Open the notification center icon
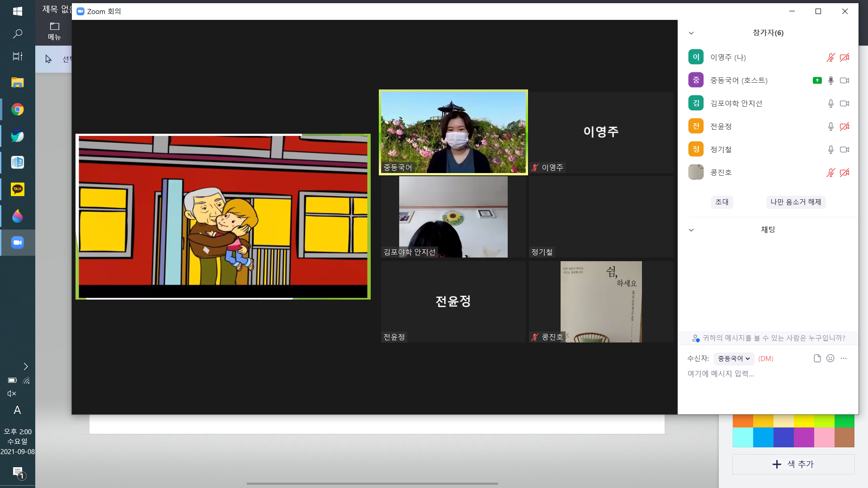Image resolution: width=868 pixels, height=488 pixels. coord(18,473)
